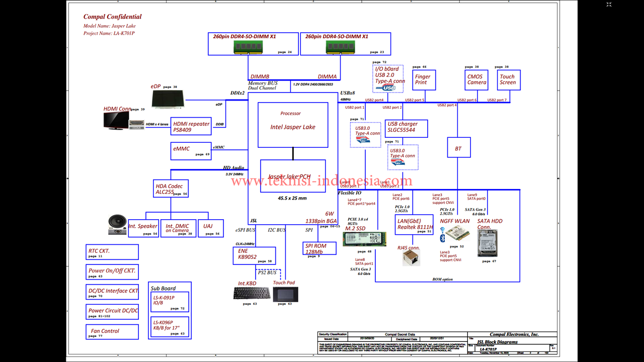The width and height of the screenshot is (644, 362).
Task: Click the speaker picture
Action: (x=117, y=225)
